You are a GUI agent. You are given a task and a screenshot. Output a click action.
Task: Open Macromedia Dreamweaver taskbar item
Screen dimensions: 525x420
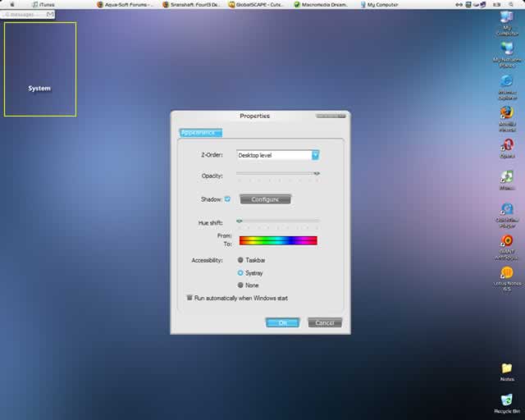click(321, 4)
